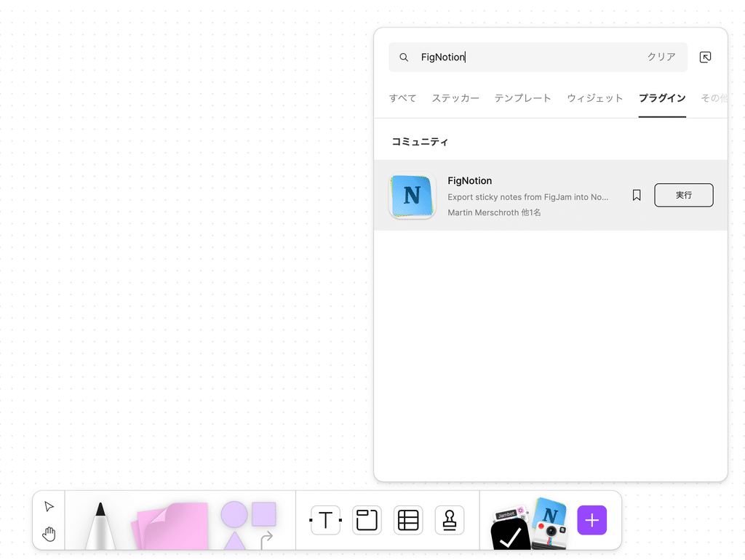Switch to the その他 tab
This screenshot has height=560, width=745.
pyautogui.click(x=714, y=98)
